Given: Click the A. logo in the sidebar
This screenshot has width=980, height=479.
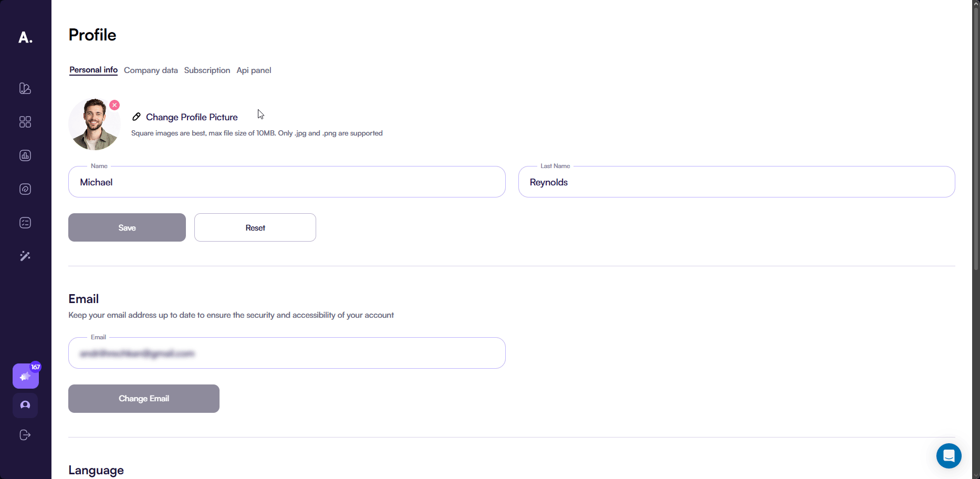Looking at the screenshot, I should [x=25, y=37].
